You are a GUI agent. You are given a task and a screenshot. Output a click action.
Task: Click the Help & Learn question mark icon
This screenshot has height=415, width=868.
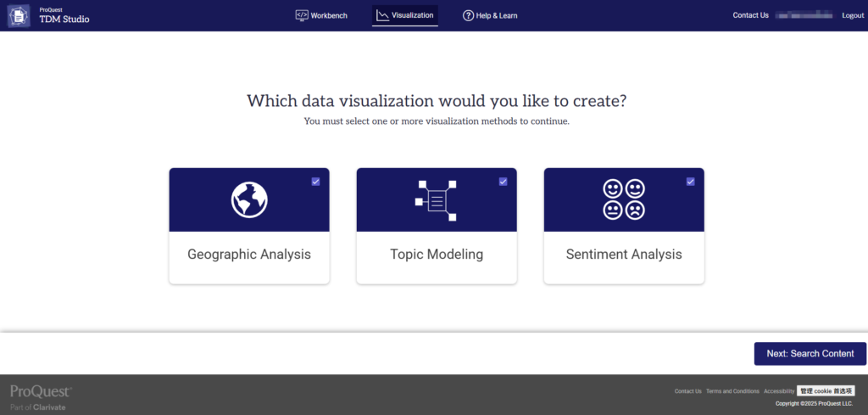click(468, 15)
